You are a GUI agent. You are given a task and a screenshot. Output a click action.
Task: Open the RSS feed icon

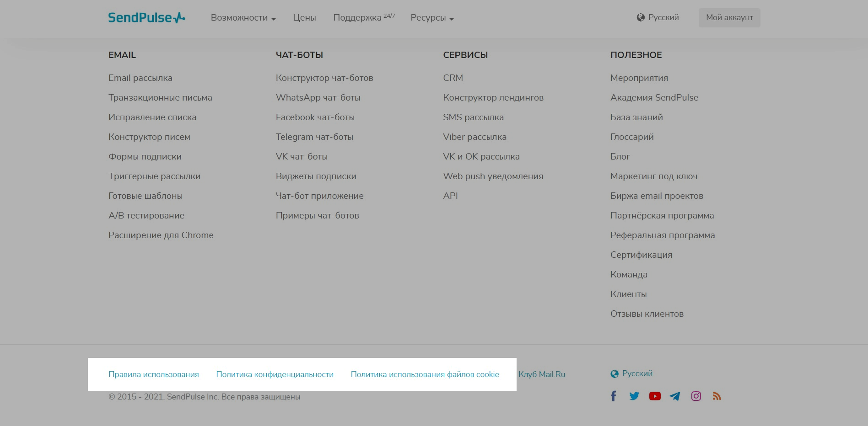click(717, 396)
